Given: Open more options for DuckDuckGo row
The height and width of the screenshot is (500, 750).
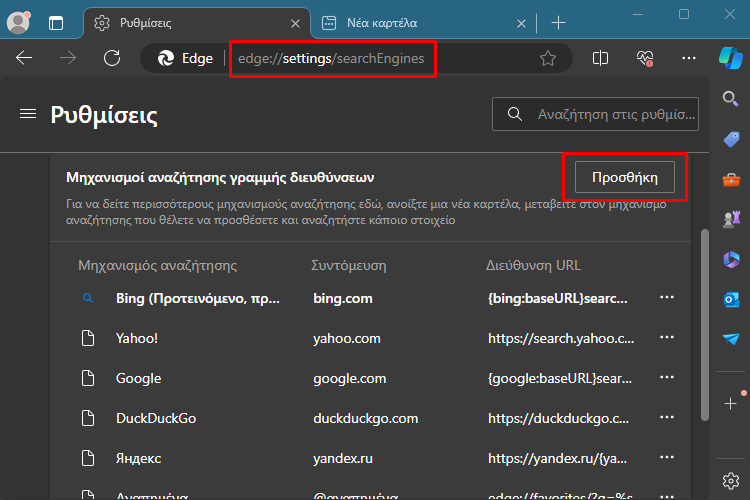Looking at the screenshot, I should pyautogui.click(x=667, y=418).
